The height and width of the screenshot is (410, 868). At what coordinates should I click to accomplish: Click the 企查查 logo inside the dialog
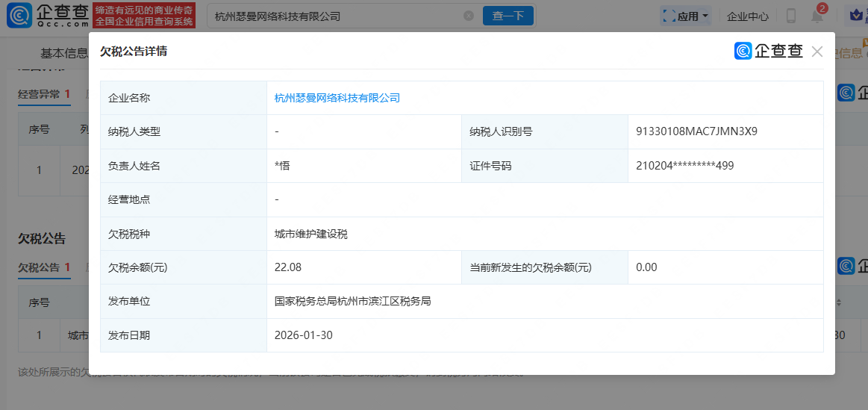coord(769,51)
